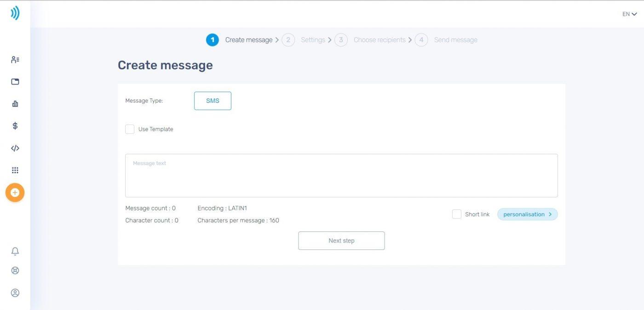Open the bar chart statistics icon
The width and height of the screenshot is (644, 310).
[15, 104]
